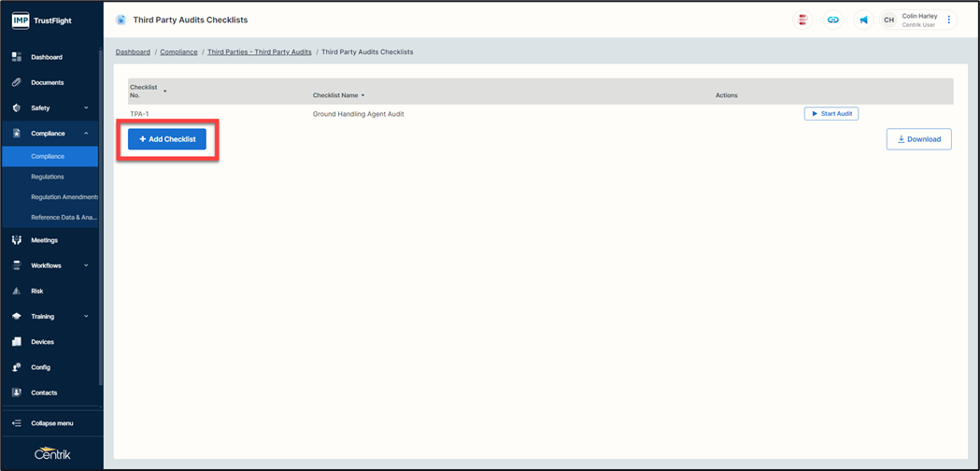Open the Training graduation cap icon
The width and height of the screenshot is (980, 471).
point(17,317)
